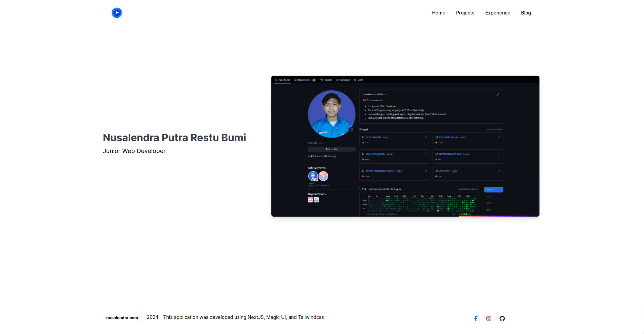
Task: Open the Facebook social link
Action: tap(476, 319)
